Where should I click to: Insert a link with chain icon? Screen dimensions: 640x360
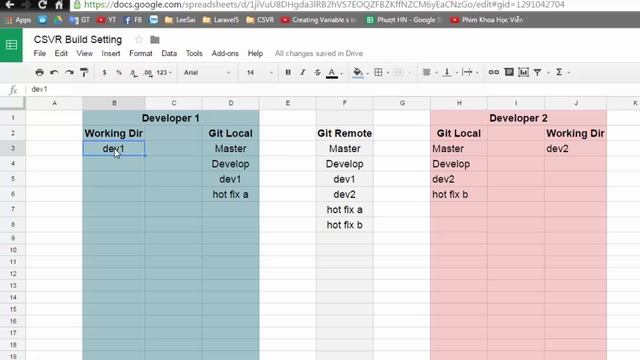tap(493, 72)
